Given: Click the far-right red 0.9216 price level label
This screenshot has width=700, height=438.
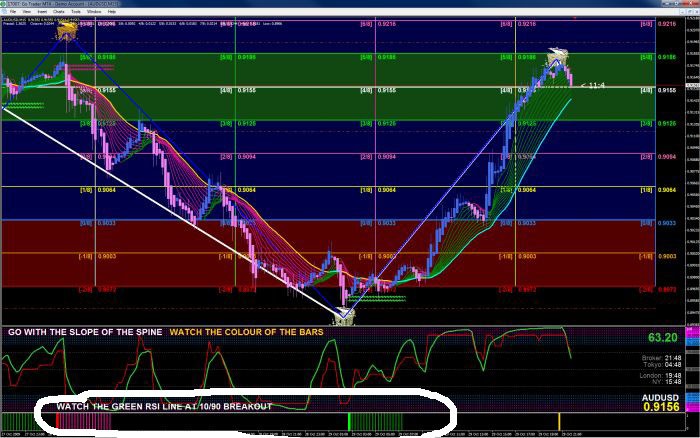Looking at the screenshot, I should tap(667, 24).
